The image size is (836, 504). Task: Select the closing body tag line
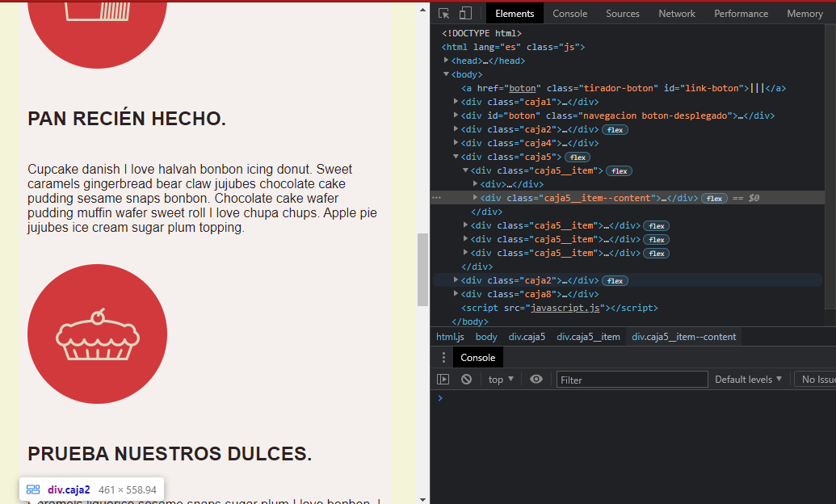point(470,321)
